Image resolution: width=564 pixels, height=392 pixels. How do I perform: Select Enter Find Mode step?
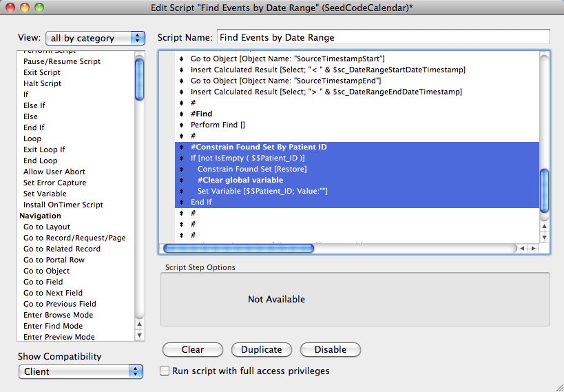point(53,326)
